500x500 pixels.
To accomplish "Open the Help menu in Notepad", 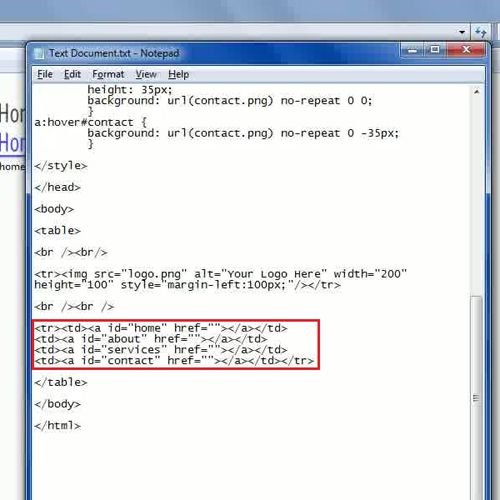I will (x=178, y=74).
